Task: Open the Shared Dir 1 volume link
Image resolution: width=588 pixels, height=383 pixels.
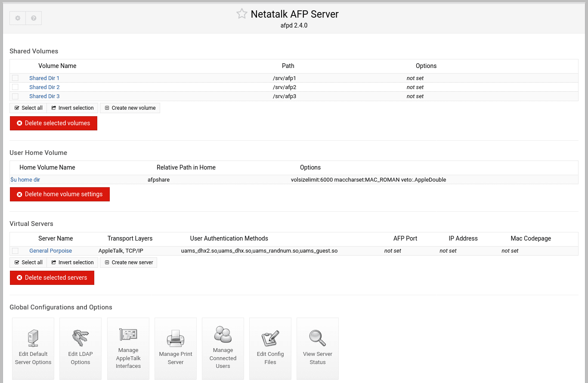Action: [x=44, y=78]
